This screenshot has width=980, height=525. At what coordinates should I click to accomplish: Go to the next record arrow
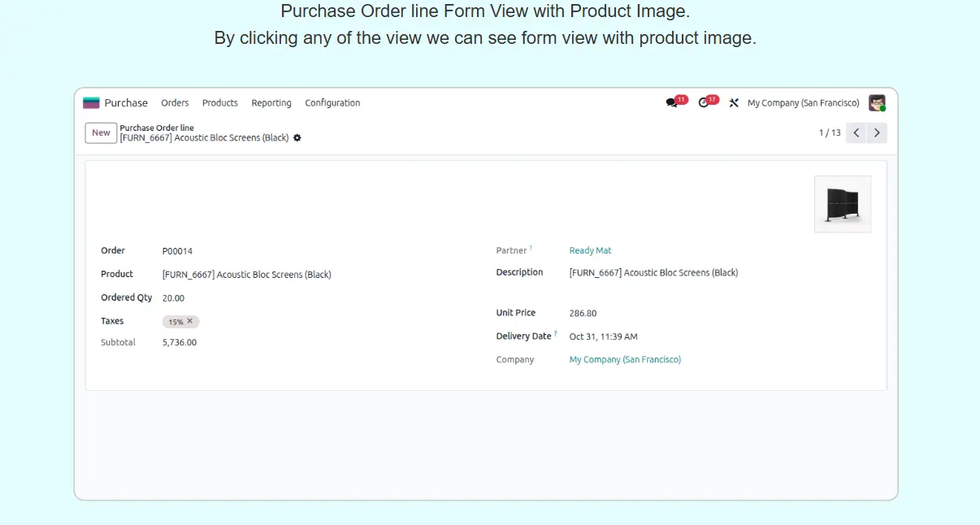[x=877, y=132]
